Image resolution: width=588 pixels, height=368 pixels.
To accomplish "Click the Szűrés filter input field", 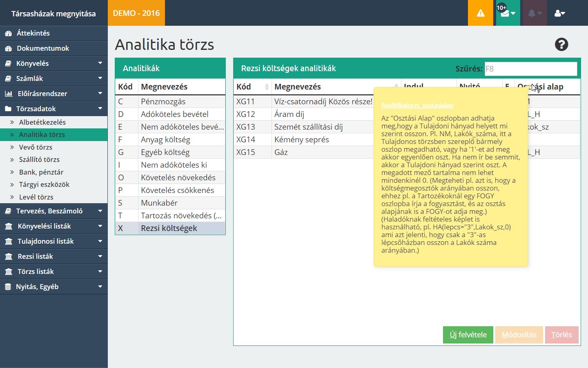I will tap(530, 69).
